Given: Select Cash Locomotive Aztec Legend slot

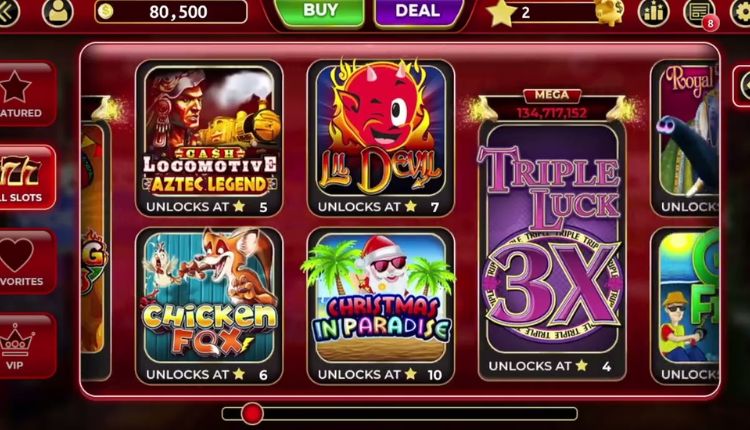Looking at the screenshot, I should [x=209, y=139].
